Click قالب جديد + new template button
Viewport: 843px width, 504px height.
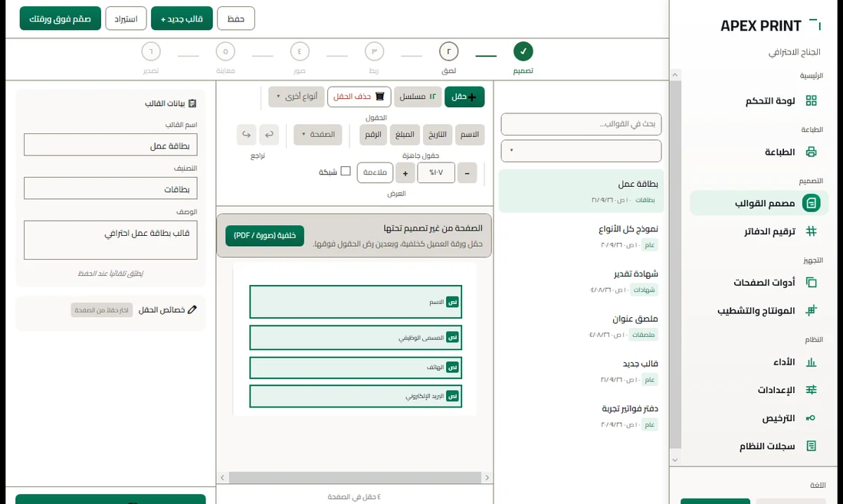tap(182, 19)
